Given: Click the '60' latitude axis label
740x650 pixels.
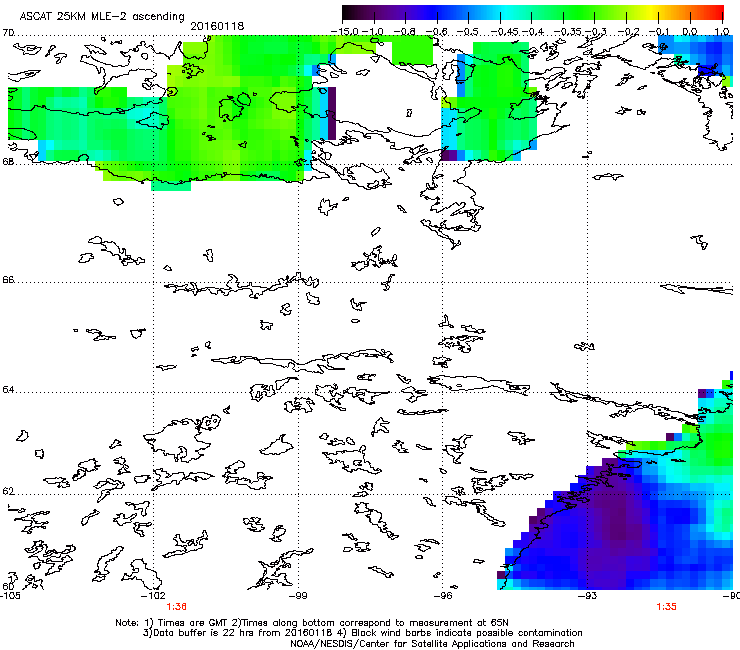Looking at the screenshot, I should coord(8,586).
